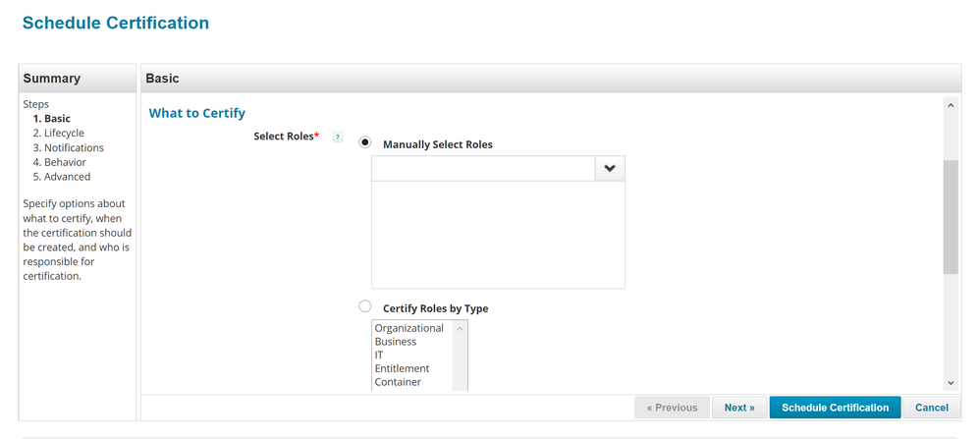Click into the role search input field
Image resolution: width=980 pixels, height=439 pixels.
point(483,169)
